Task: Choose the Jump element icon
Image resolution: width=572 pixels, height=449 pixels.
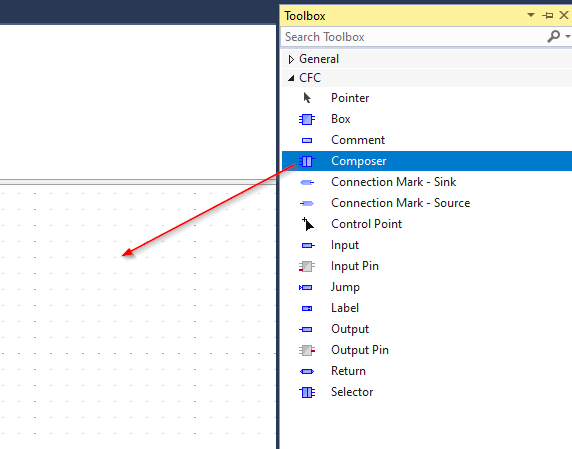Action: click(x=306, y=287)
